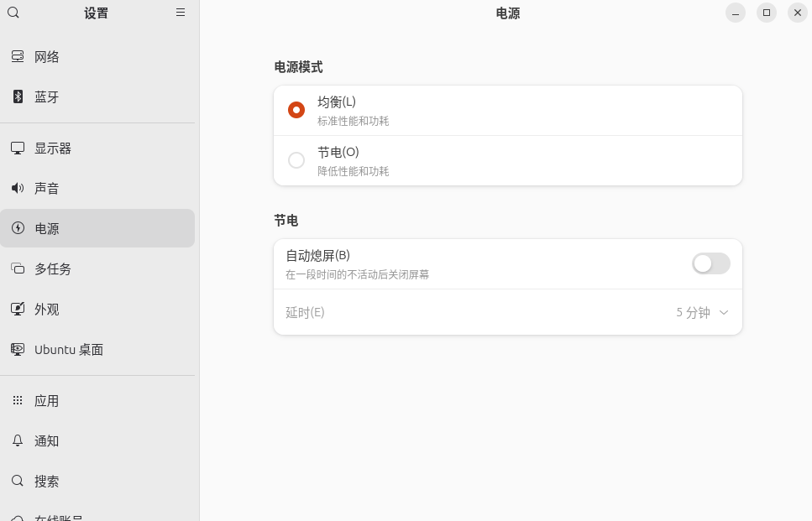Click the 多任务 multitasking icon
The height and width of the screenshot is (521, 812).
click(x=18, y=268)
